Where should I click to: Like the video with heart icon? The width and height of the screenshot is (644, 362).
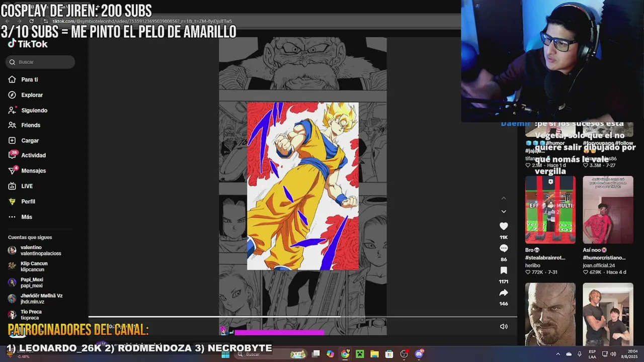(x=504, y=226)
